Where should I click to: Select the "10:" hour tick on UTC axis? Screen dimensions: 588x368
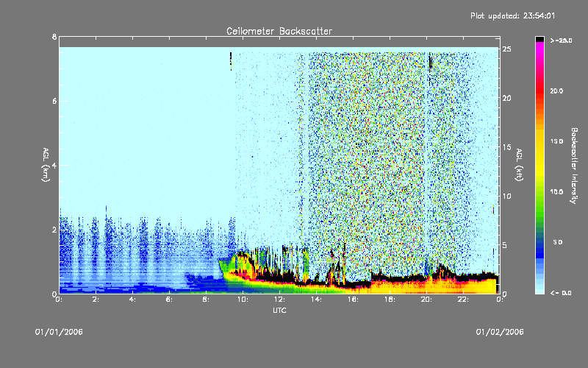[243, 300]
